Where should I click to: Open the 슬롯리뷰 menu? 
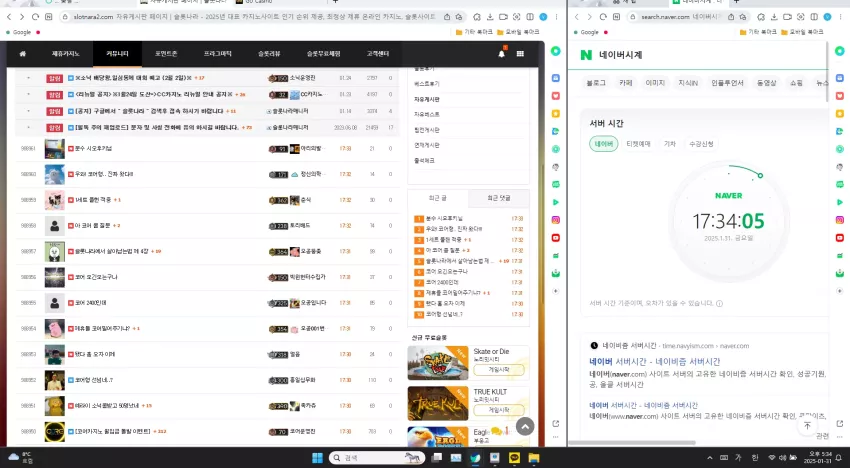(269, 54)
